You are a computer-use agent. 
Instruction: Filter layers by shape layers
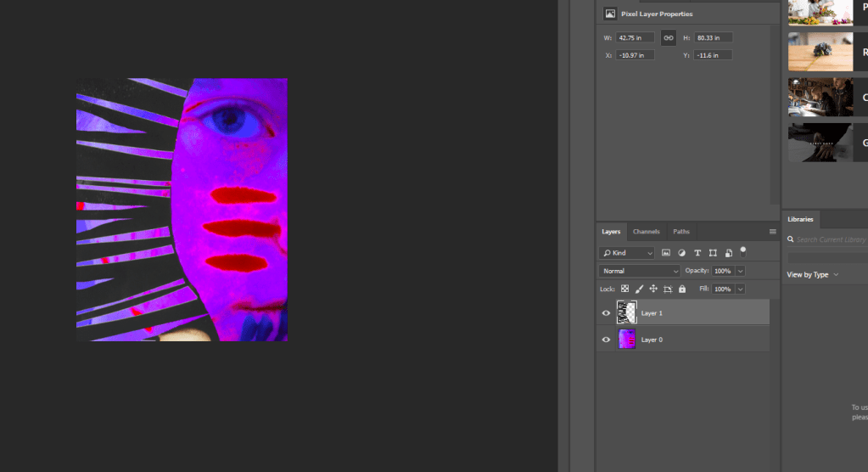pyautogui.click(x=713, y=253)
